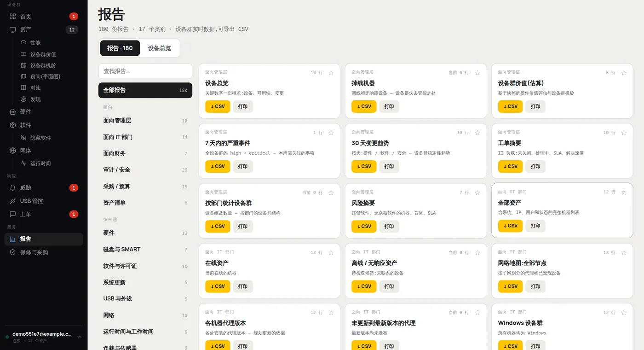
Task: Click the 工单 chat icon
Action: point(13,214)
